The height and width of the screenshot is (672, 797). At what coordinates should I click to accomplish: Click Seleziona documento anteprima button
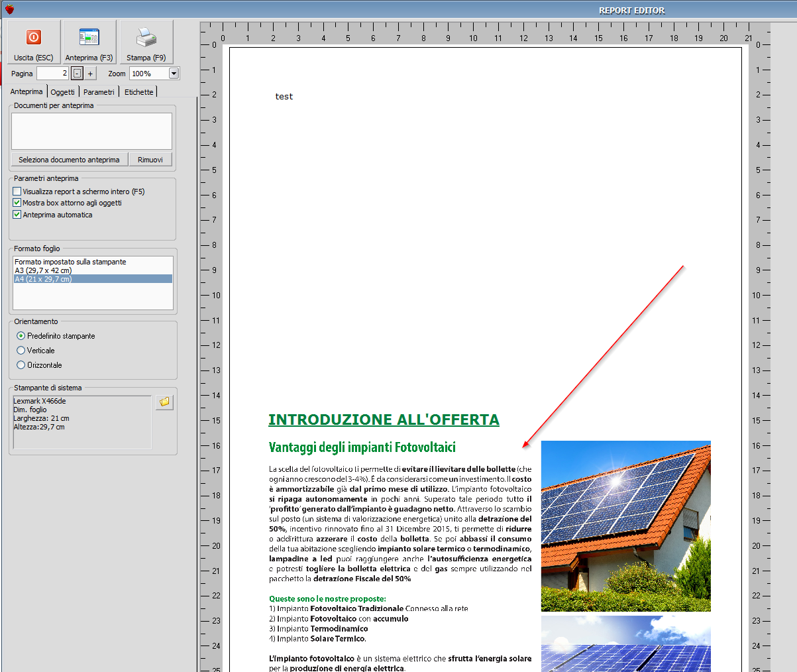(x=69, y=160)
